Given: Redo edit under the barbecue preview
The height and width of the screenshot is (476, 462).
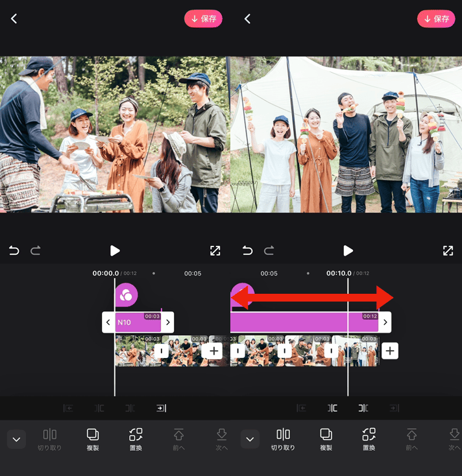Looking at the screenshot, I should pyautogui.click(x=36, y=251).
